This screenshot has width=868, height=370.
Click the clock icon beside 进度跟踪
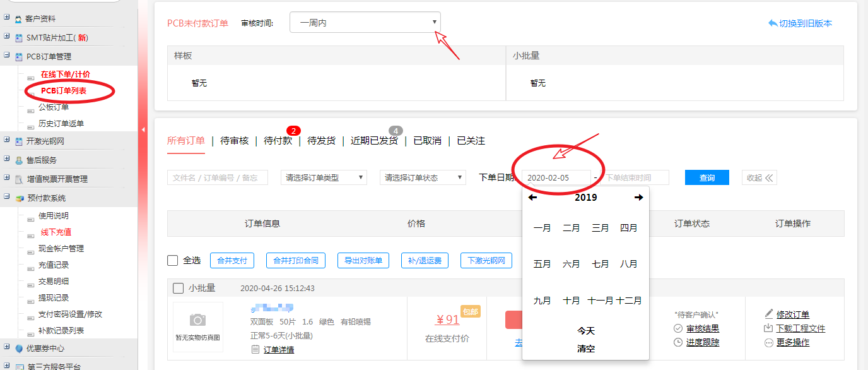point(678,342)
